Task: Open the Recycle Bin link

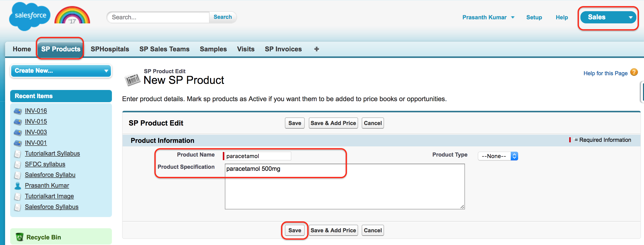Action: click(44, 237)
